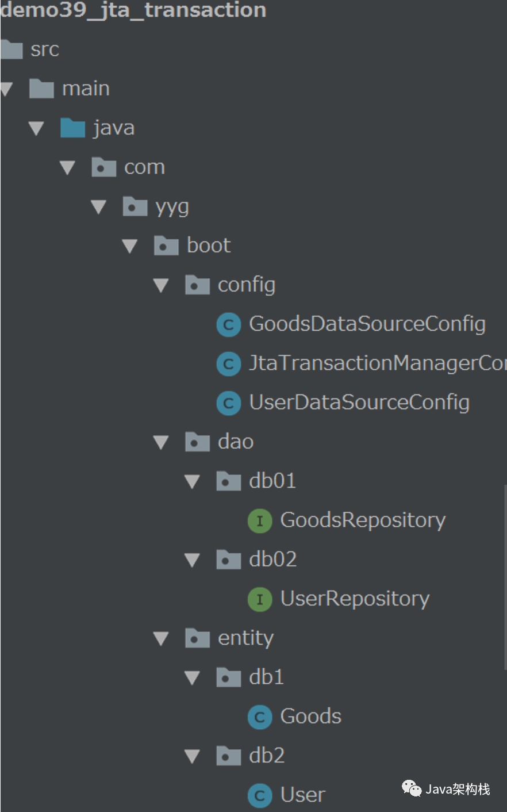The width and height of the screenshot is (507, 812).
Task: Click the interface icon next to GoodsRepository
Action: click(x=259, y=520)
